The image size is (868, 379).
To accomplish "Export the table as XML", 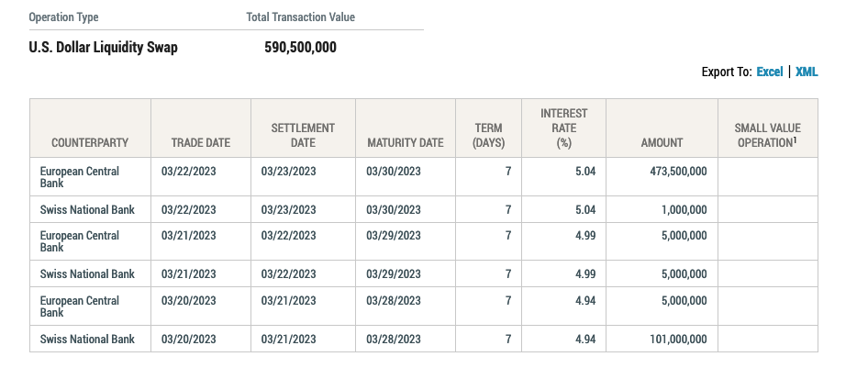I will coord(807,72).
